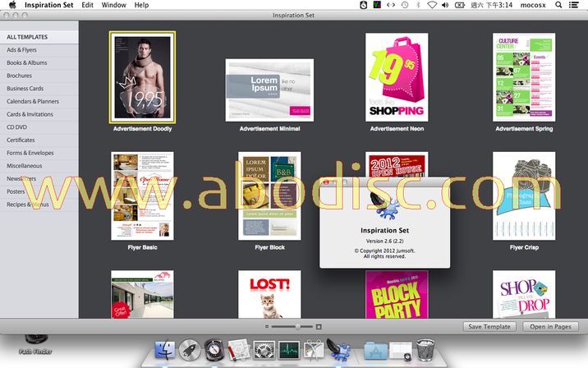
Task: Select the Advertisement Neon template thumbnail
Action: click(396, 77)
